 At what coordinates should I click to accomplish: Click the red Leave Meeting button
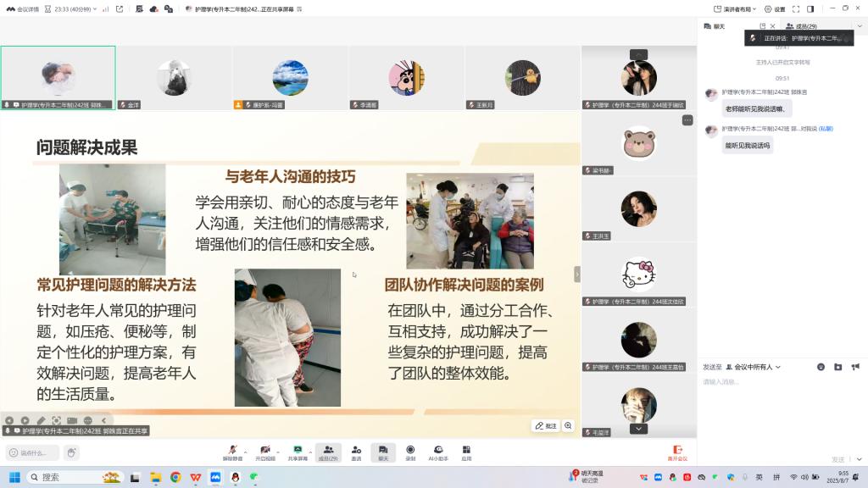(x=677, y=452)
